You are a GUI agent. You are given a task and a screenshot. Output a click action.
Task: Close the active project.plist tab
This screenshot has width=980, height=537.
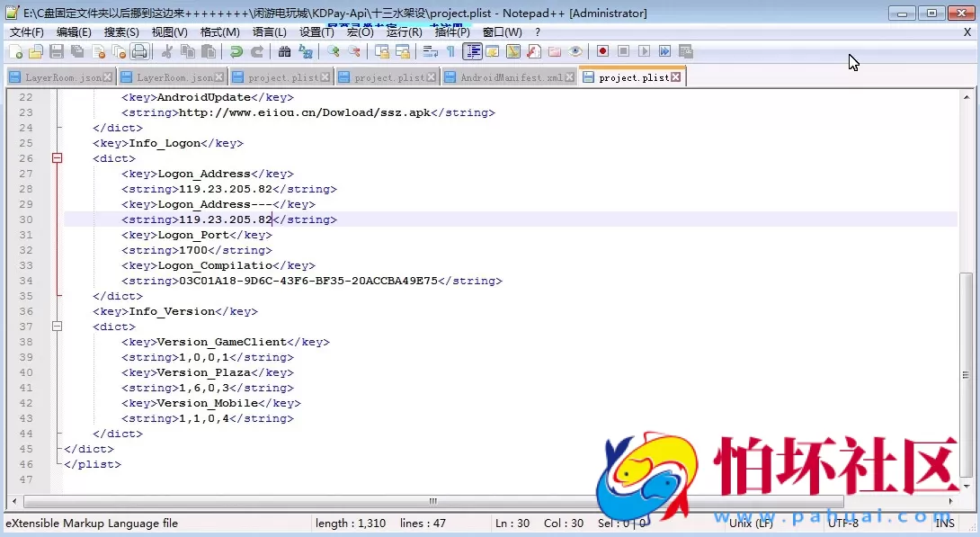point(676,77)
